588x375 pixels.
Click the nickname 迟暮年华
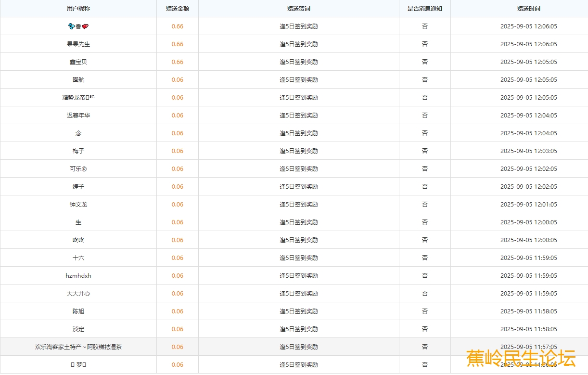pos(78,116)
